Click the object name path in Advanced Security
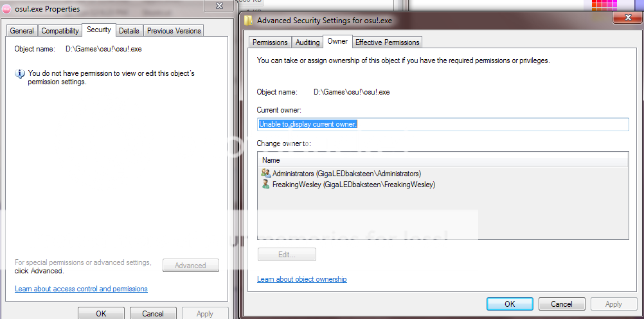 coord(352,92)
